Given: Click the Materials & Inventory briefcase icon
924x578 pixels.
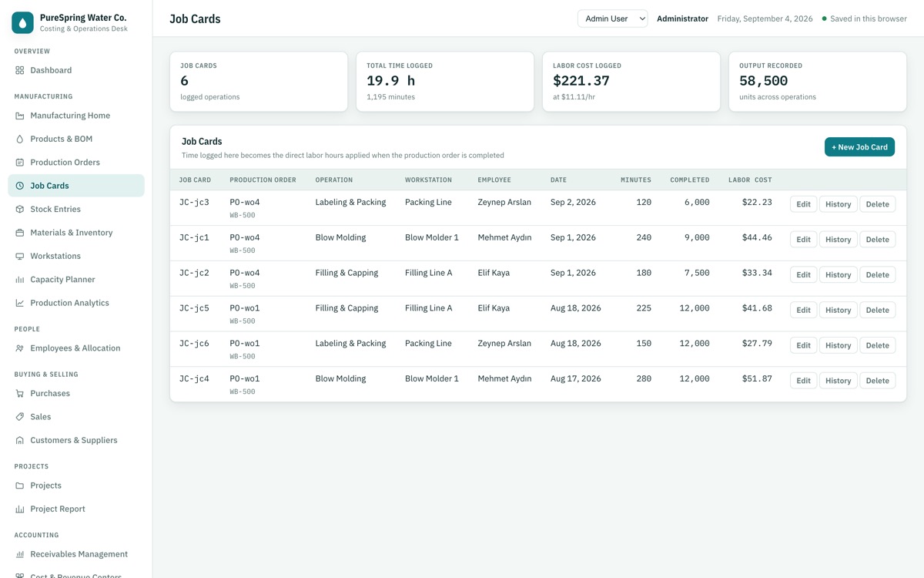Looking at the screenshot, I should (x=20, y=233).
